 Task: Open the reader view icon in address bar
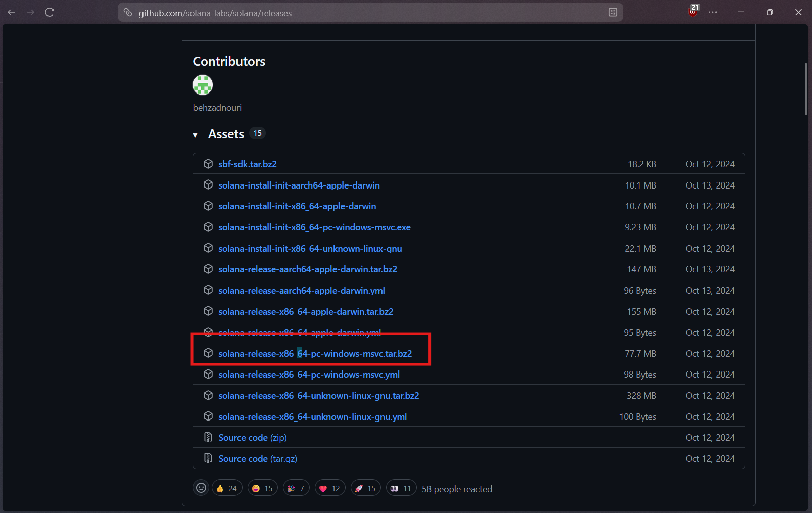[613, 13]
